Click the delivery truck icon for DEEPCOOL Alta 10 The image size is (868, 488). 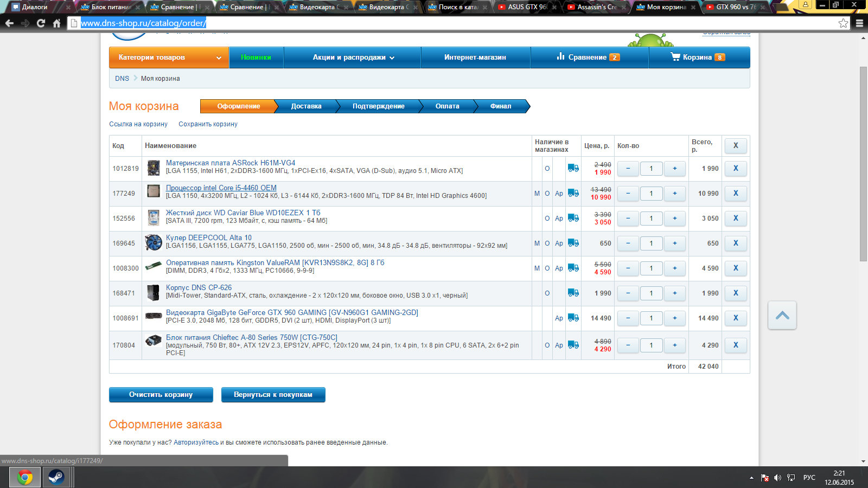[573, 243]
